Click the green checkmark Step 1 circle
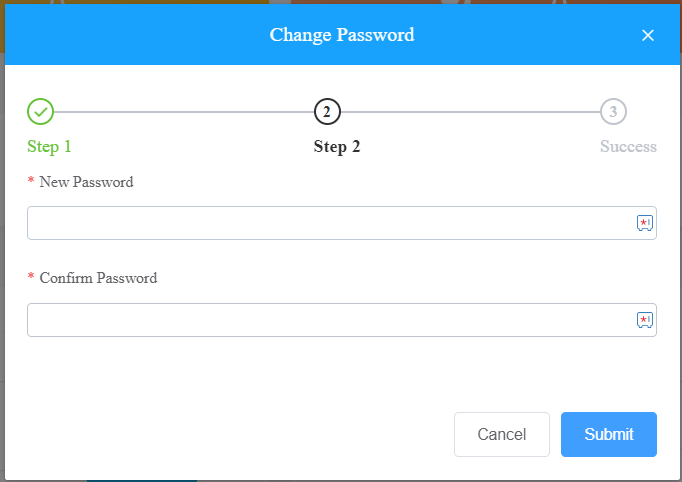Image resolution: width=682 pixels, height=482 pixels. click(x=40, y=112)
